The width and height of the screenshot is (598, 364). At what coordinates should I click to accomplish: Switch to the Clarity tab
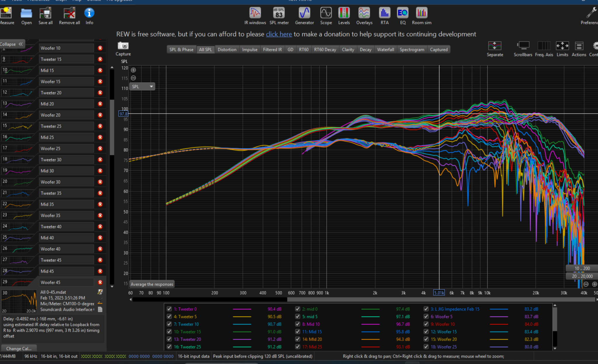348,50
